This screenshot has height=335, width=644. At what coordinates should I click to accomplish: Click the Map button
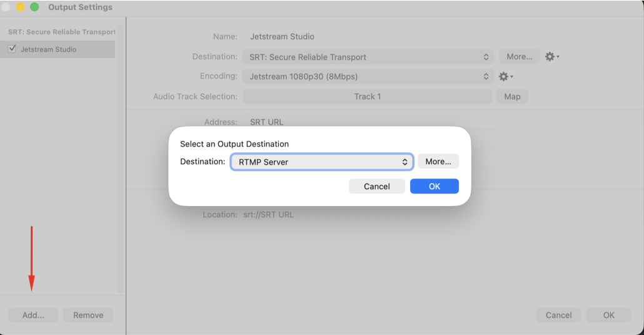tap(512, 96)
